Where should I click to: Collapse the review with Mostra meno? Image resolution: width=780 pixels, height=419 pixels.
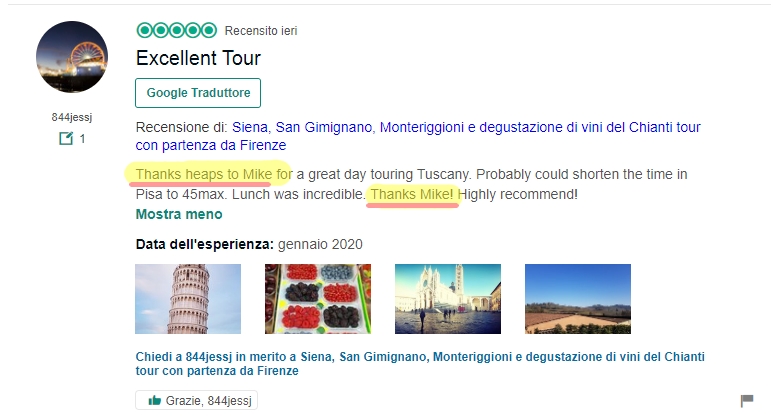tap(179, 214)
